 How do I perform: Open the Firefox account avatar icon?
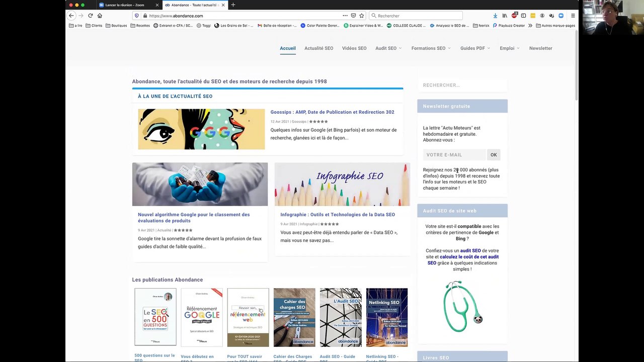coord(542,16)
